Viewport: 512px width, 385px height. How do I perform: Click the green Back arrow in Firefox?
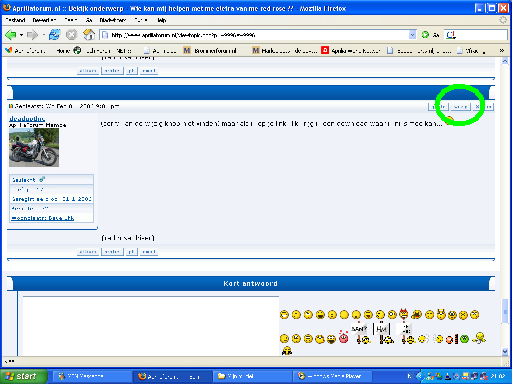point(11,35)
